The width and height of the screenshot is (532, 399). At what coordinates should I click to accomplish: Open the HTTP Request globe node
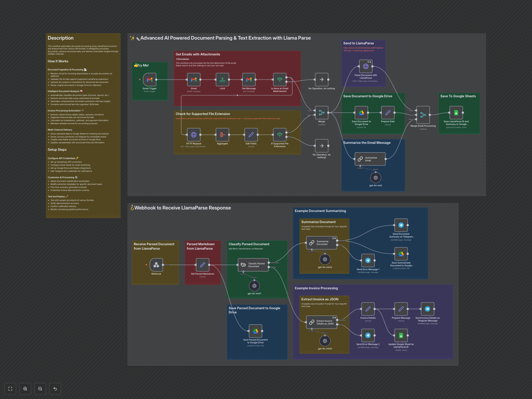pos(194,135)
